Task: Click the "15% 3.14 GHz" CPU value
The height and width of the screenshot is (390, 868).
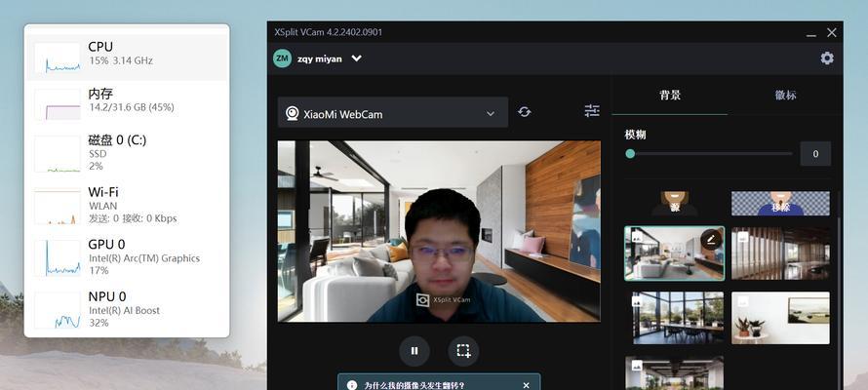Action: coord(121,60)
